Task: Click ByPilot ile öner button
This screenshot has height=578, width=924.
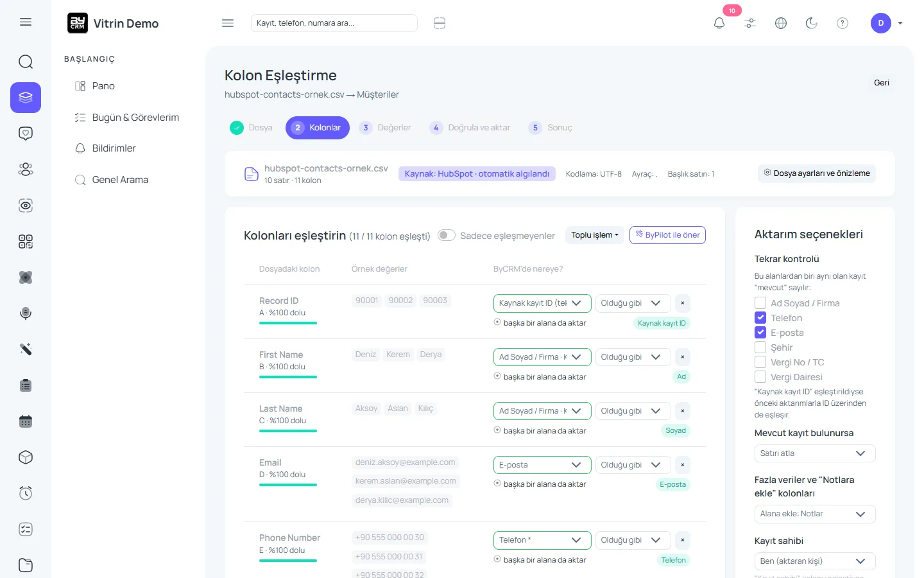Action: 667,235
